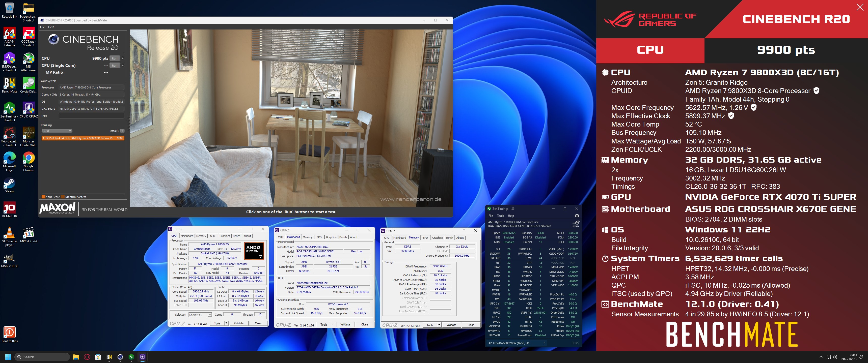Launch Microsoft Edge from the desktop
This screenshot has width=868, height=363.
9,162
